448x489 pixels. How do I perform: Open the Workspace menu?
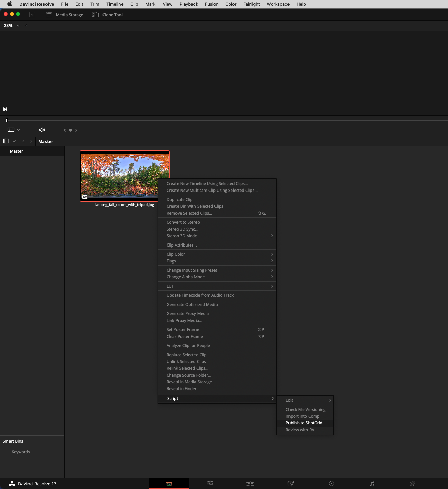[278, 4]
